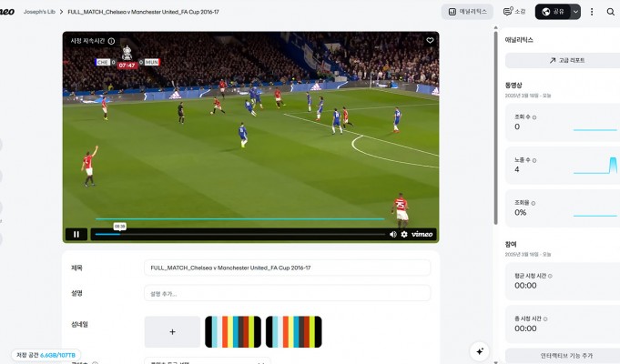The height and width of the screenshot is (364, 620).
Task: Open player settings gear icon
Action: tap(404, 235)
